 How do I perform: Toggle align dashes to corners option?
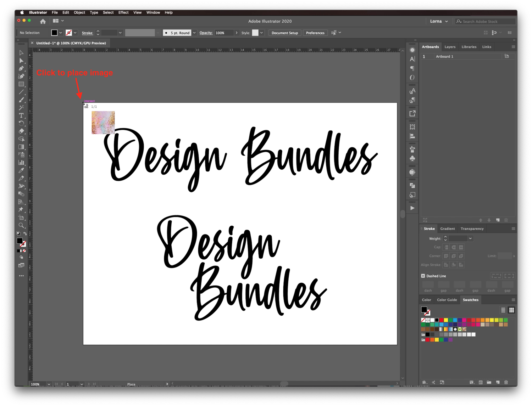(x=509, y=276)
